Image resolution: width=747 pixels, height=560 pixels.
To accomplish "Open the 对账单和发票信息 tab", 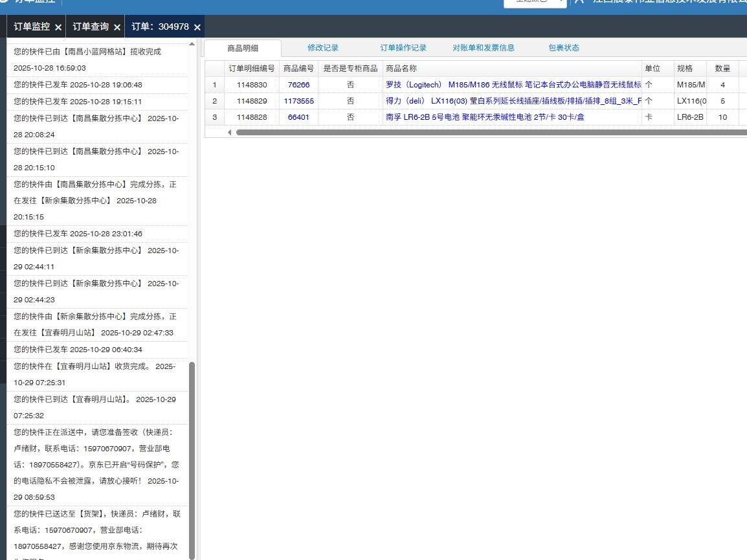I will pyautogui.click(x=484, y=48).
